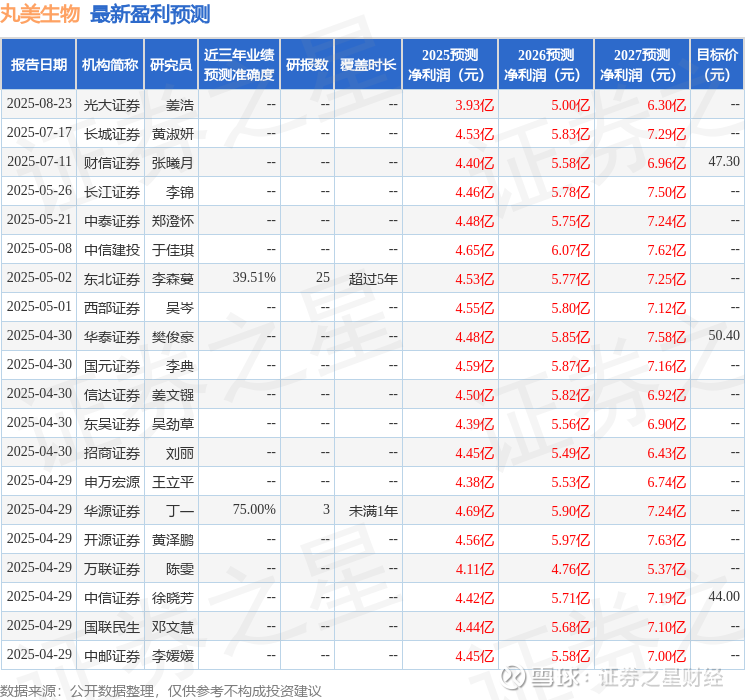Select the 华泰证券 institution cell
This screenshot has height=700, width=745.
112,337
